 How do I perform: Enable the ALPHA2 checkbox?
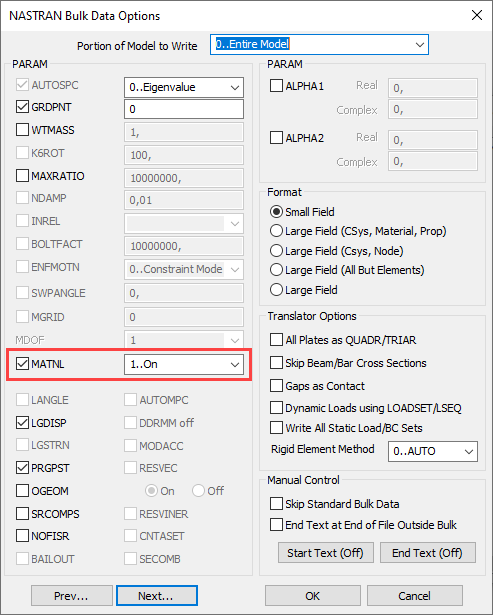276,138
